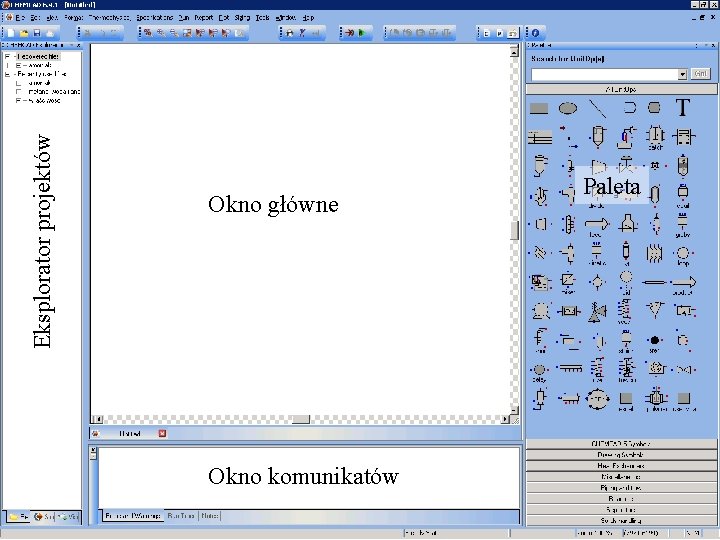
Task: Collapse the Recovered files tree node
Action: pos(7,56)
